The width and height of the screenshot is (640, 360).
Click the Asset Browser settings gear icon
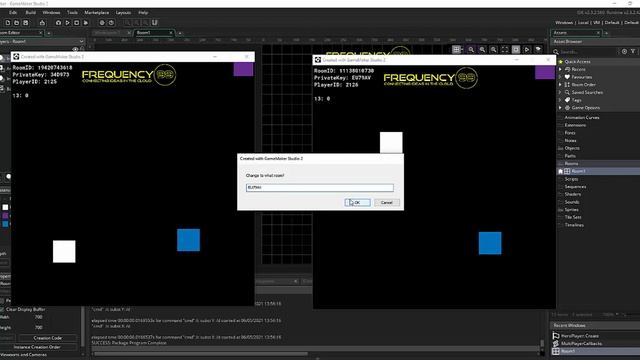point(624,51)
